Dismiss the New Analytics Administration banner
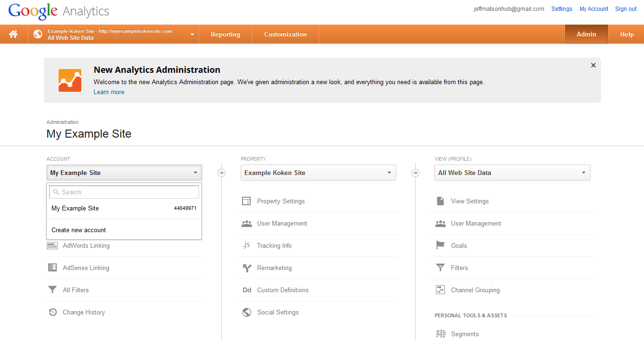 pos(593,65)
